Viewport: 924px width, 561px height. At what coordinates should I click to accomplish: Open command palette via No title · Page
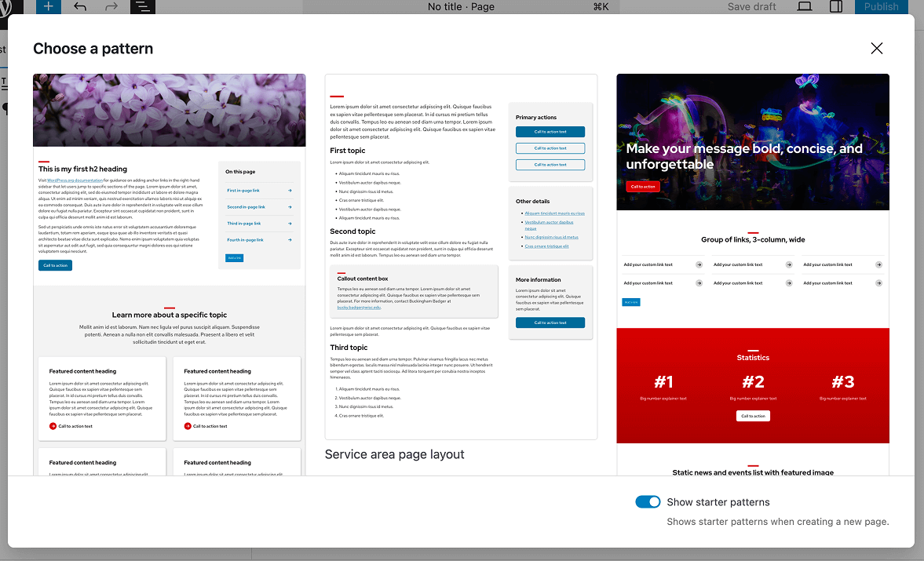pyautogui.click(x=461, y=6)
